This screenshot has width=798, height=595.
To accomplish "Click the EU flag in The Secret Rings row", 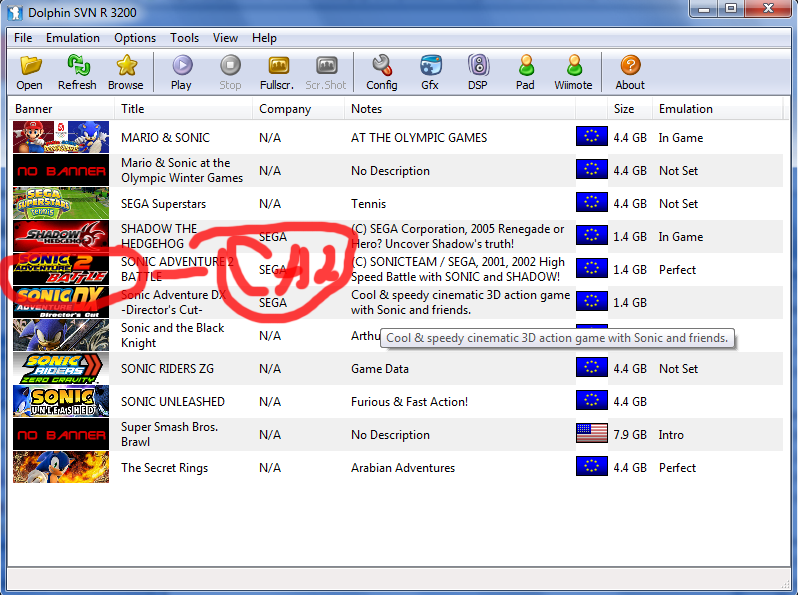I will [592, 466].
